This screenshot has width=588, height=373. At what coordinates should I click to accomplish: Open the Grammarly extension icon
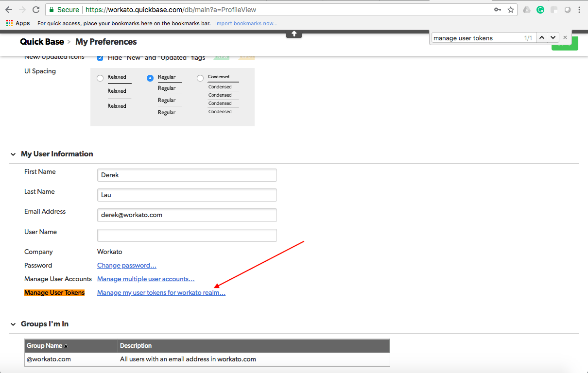coord(540,10)
